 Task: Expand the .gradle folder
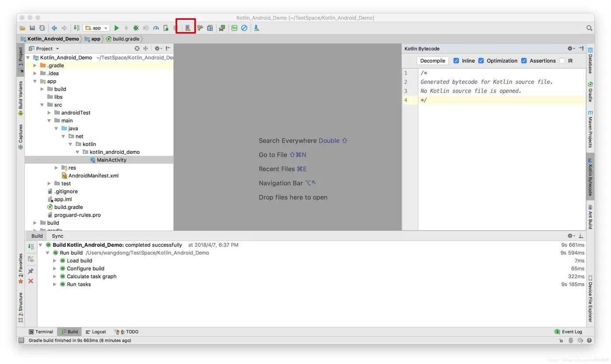(35, 65)
